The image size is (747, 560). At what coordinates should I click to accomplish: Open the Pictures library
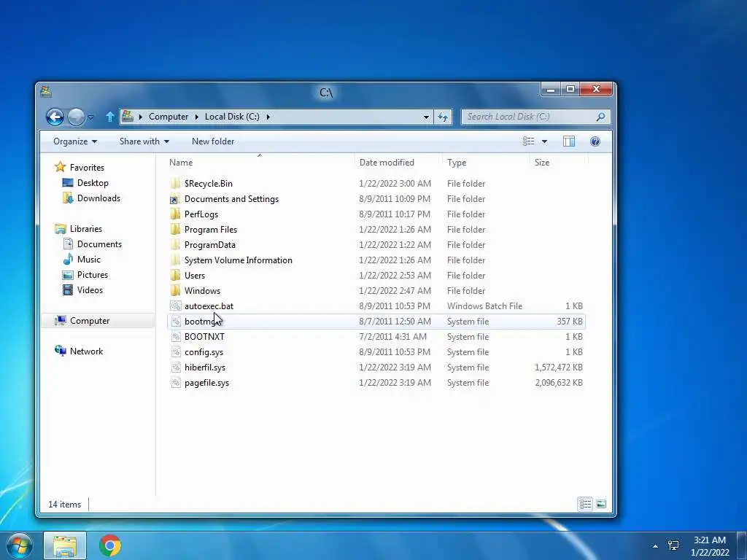93,275
